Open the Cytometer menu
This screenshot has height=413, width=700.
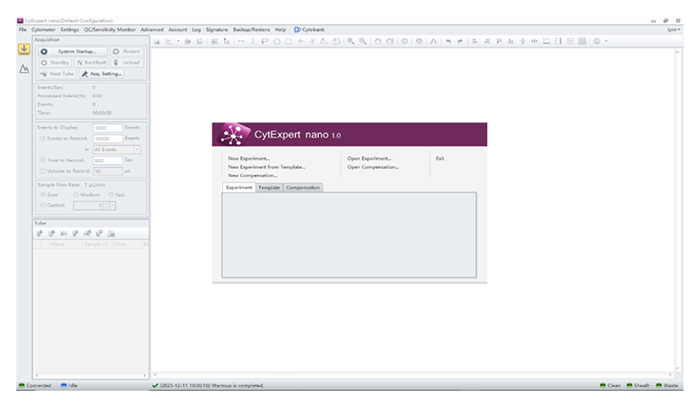coord(43,29)
